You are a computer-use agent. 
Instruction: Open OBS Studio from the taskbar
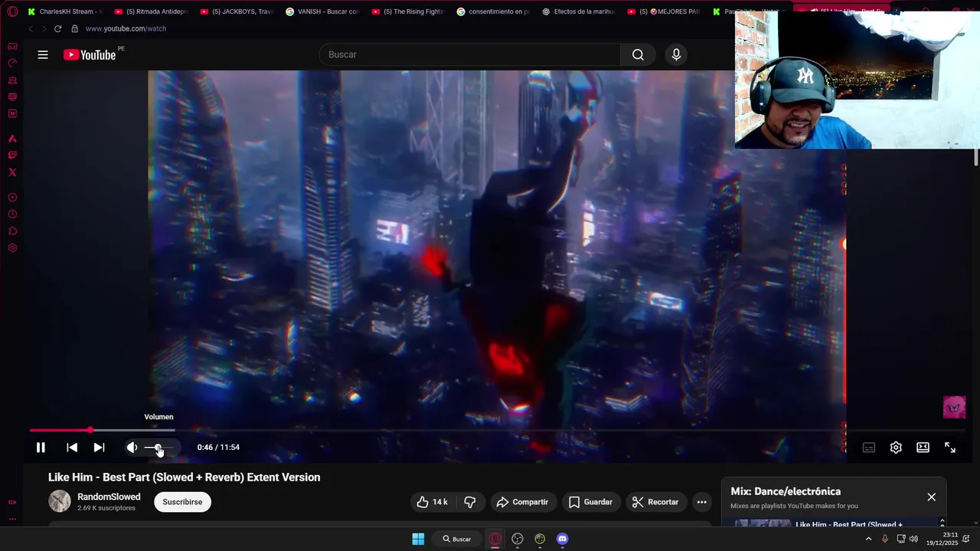point(518,539)
